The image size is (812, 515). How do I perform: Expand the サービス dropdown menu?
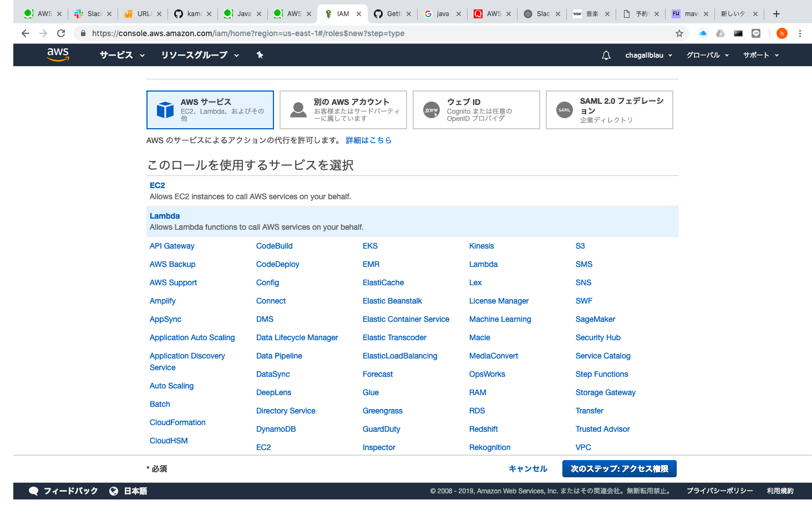(122, 55)
